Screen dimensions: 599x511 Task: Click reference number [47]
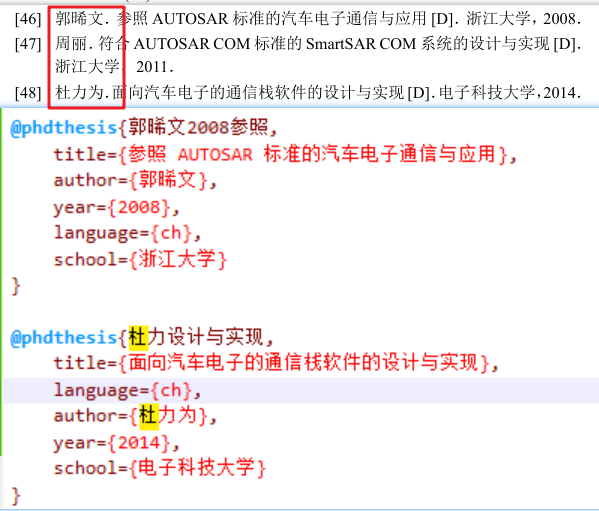click(28, 44)
